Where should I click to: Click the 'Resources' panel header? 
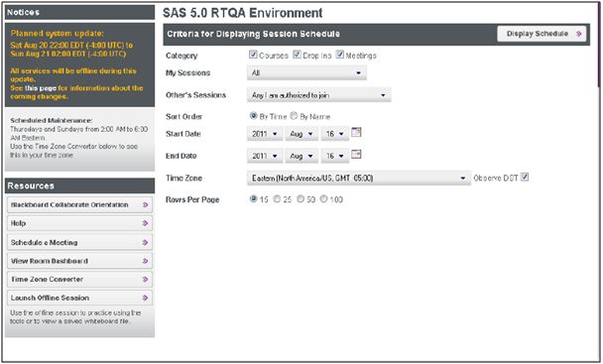(x=79, y=185)
